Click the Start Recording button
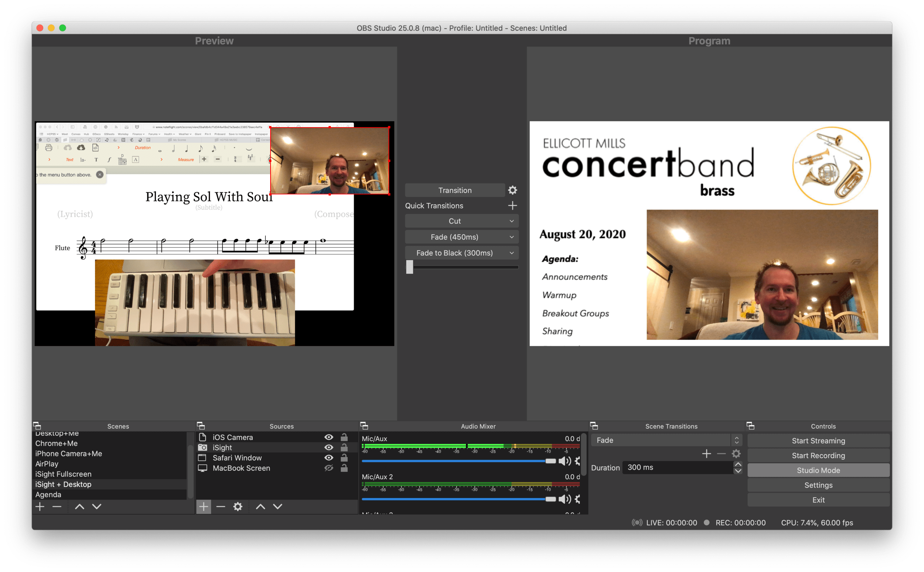924x572 pixels. point(818,455)
